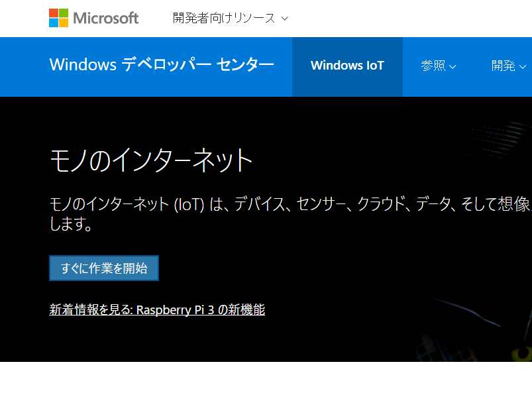Expand the 開発 menu

(509, 66)
